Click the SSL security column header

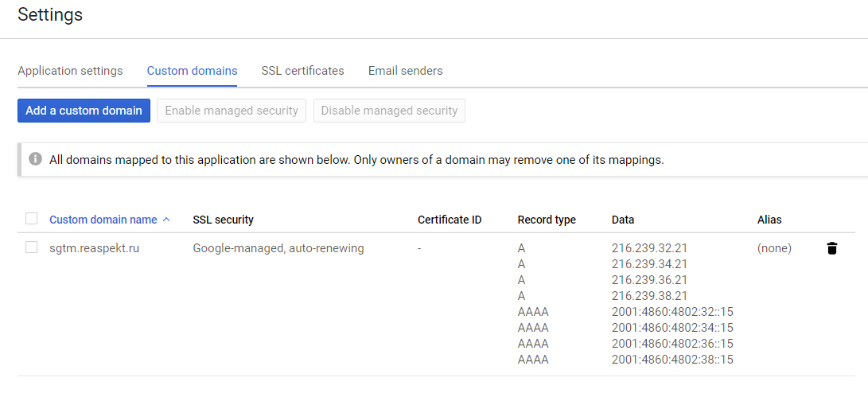coord(223,220)
